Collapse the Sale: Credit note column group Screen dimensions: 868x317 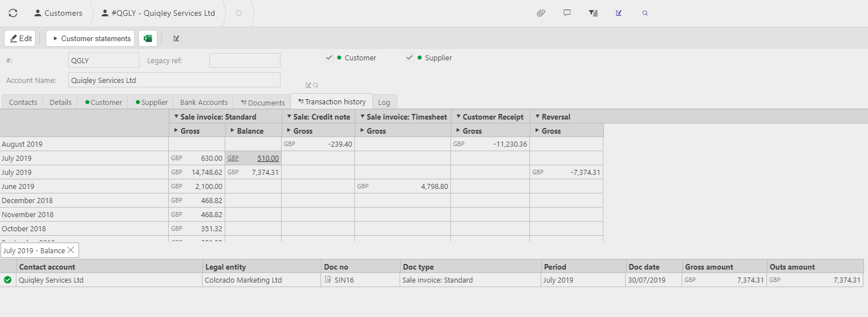coord(288,117)
